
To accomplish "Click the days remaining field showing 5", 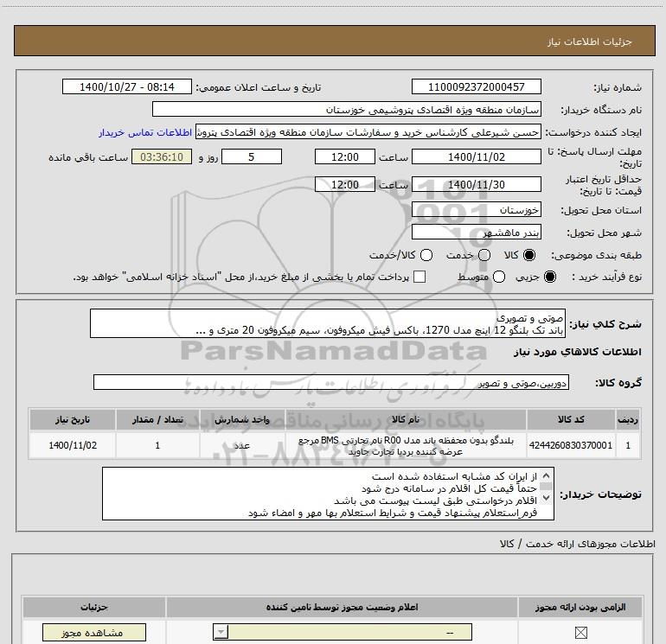I will (252, 156).
